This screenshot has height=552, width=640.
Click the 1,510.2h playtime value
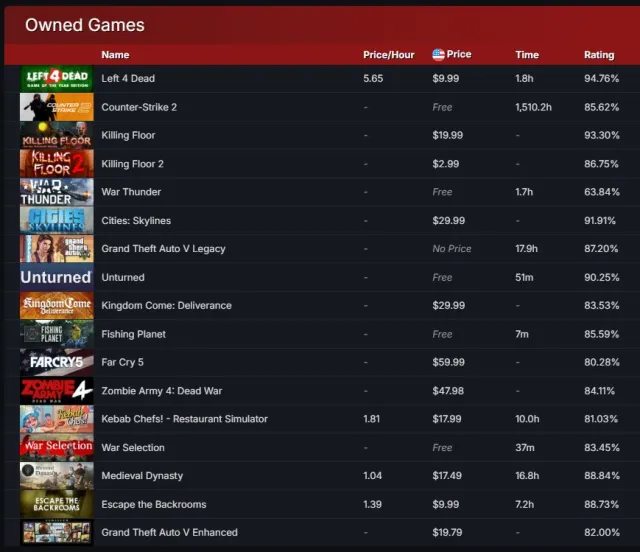(533, 107)
